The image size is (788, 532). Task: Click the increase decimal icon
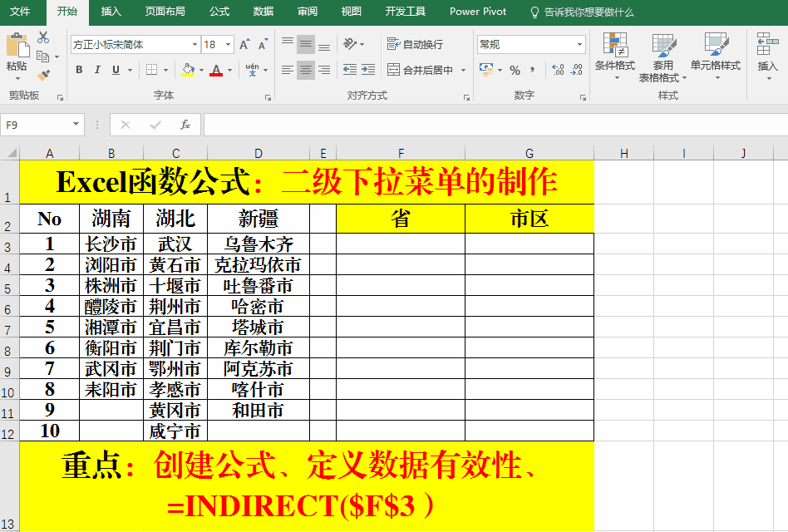pyautogui.click(x=558, y=70)
